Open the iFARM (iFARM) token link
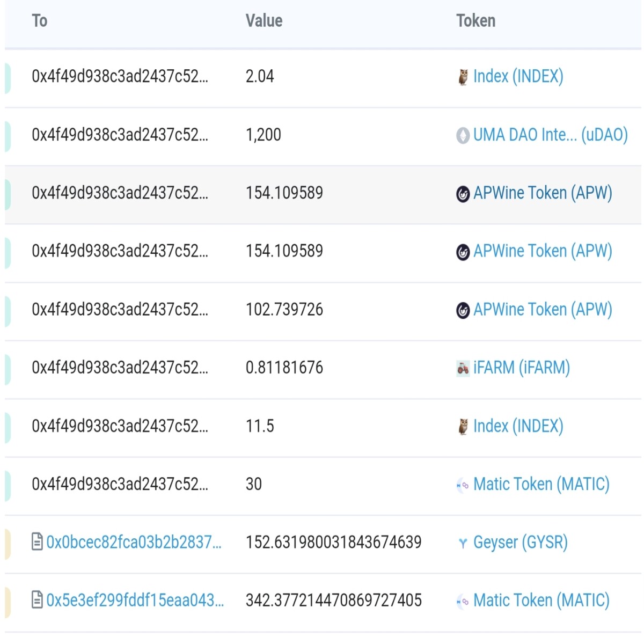The image size is (644, 644). click(521, 368)
